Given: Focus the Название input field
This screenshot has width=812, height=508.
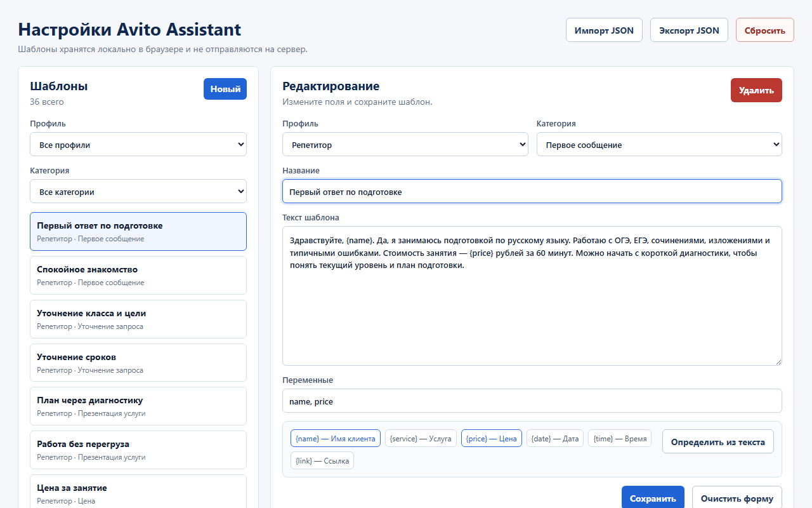Looking at the screenshot, I should 532,191.
